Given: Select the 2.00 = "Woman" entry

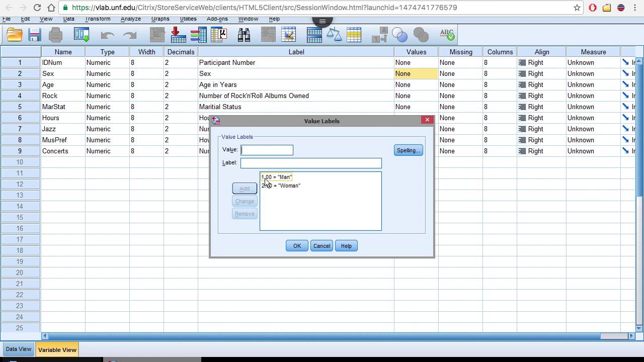Looking at the screenshot, I should (281, 186).
